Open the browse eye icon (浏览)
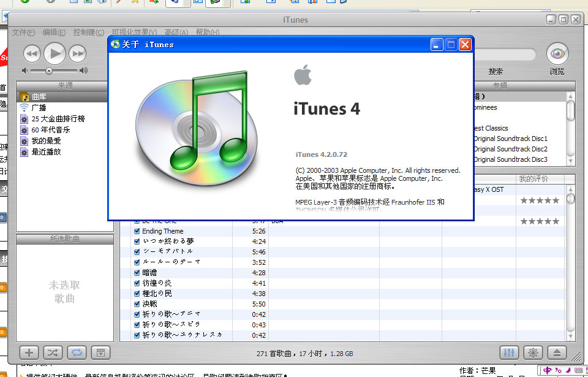This screenshot has height=377, width=588. pos(557,54)
